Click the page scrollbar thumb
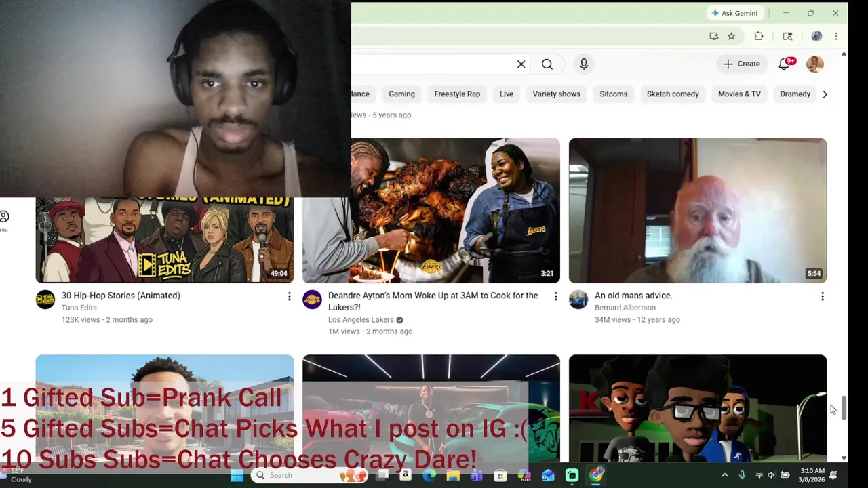Screen dimensions: 868x488 844,409
